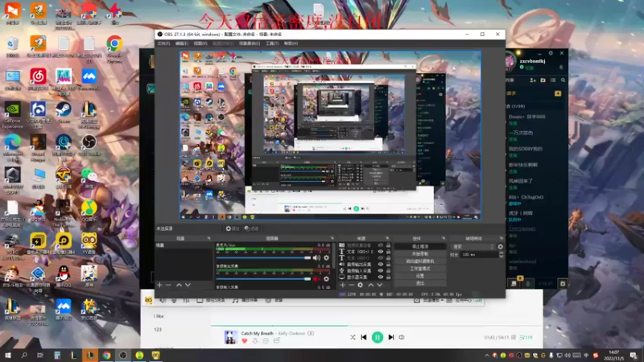Click the Exit (退出) button in OBS Controls
This screenshot has height=362, width=644.
click(419, 283)
